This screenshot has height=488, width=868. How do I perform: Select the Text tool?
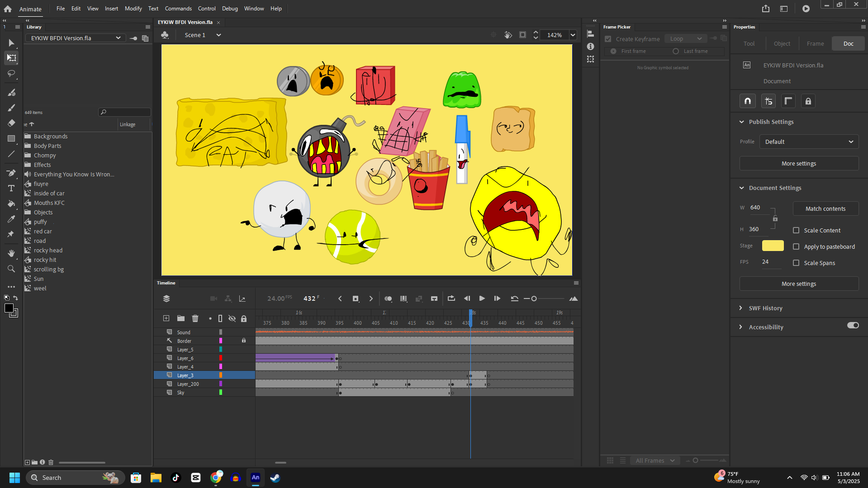click(11, 188)
